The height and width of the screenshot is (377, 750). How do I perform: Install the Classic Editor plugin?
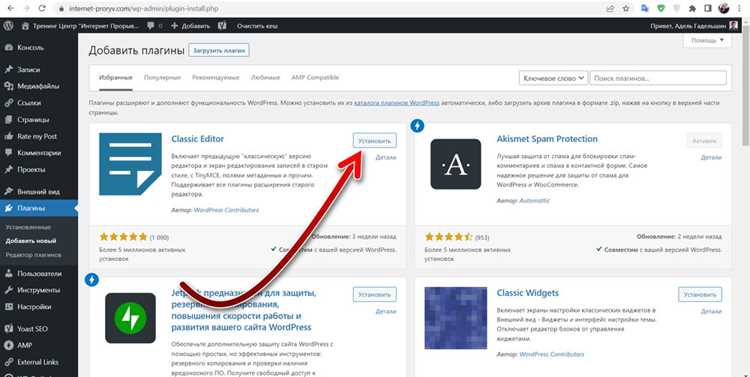[375, 141]
